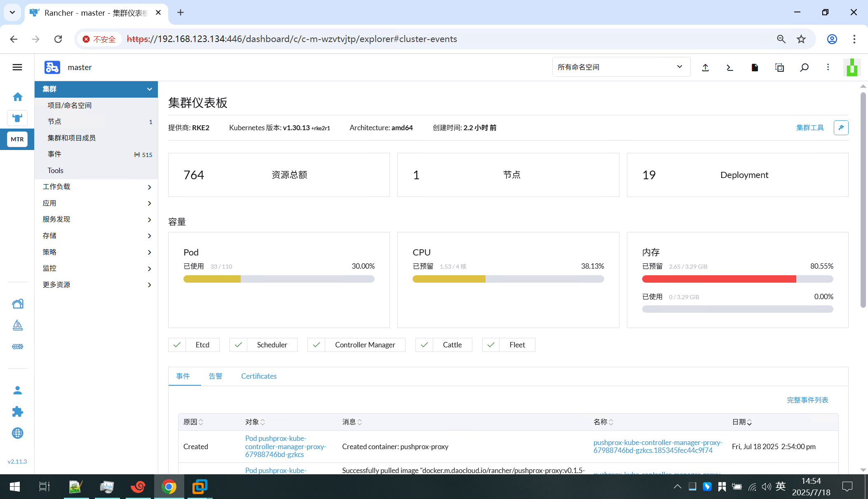The image size is (868, 499).
Task: Open the kubectl shell icon
Action: tap(730, 68)
